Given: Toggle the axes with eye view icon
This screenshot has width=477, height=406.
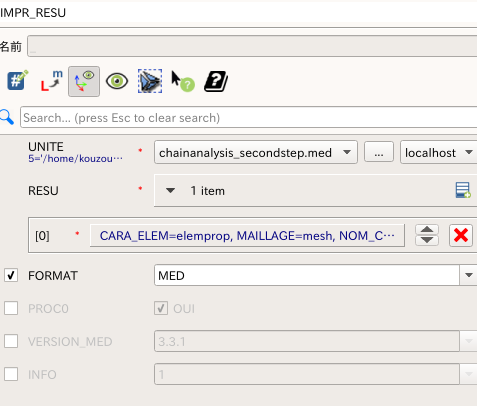Looking at the screenshot, I should pos(84,81).
